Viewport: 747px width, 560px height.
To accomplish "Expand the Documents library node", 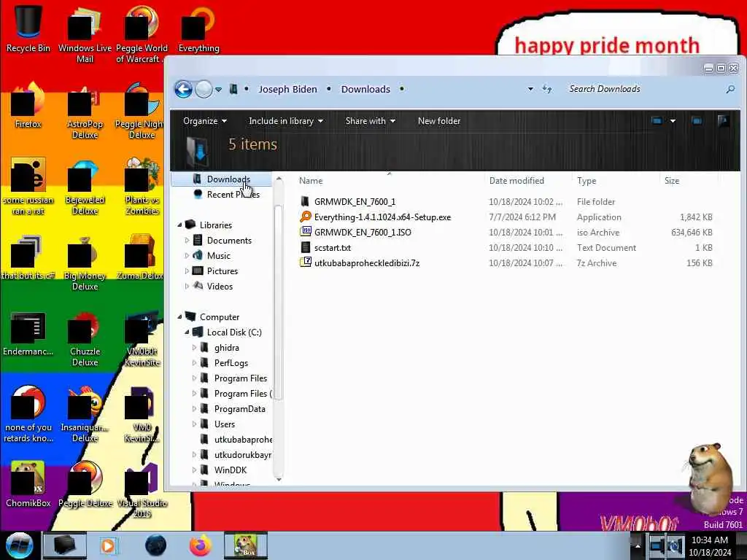I will click(x=187, y=241).
